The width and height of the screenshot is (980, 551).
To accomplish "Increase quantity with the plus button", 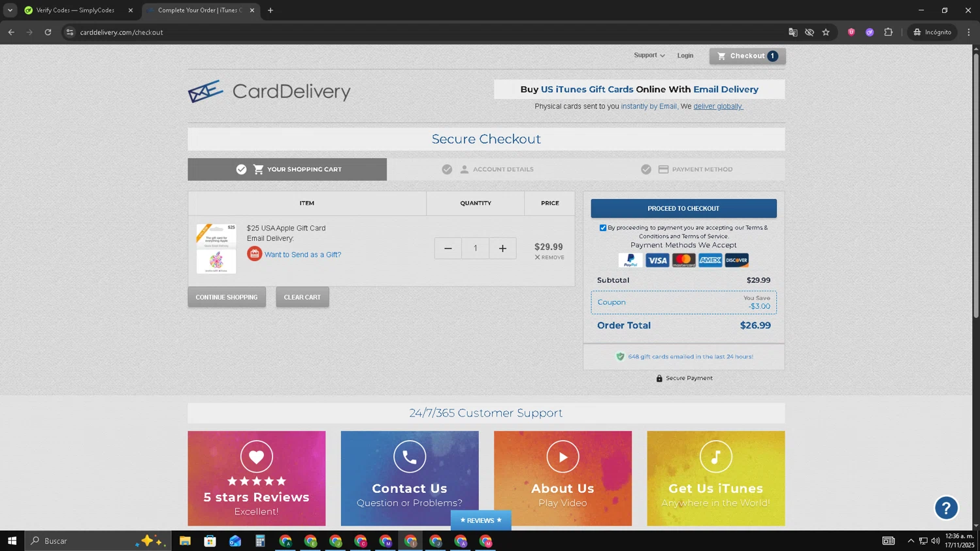I will click(x=502, y=248).
